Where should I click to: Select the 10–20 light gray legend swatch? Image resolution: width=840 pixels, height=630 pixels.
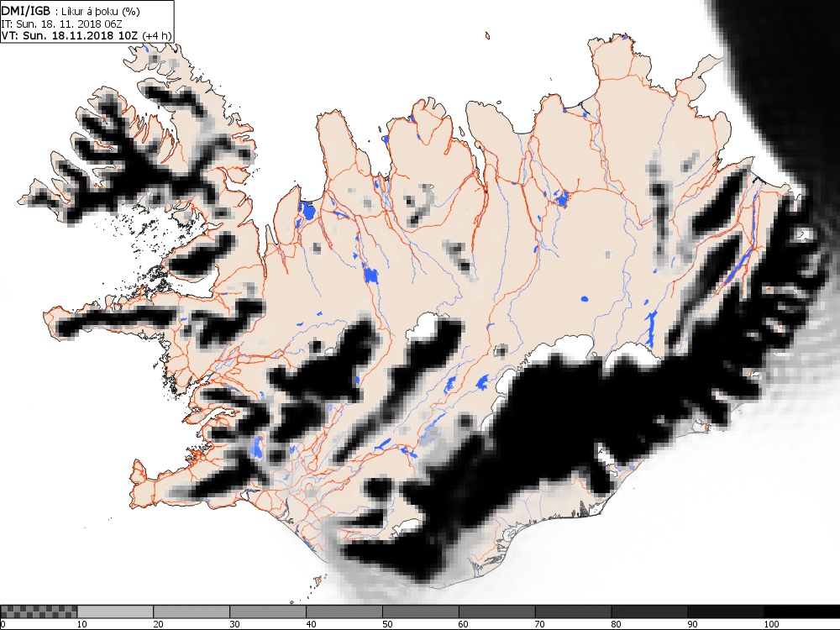click(115, 612)
